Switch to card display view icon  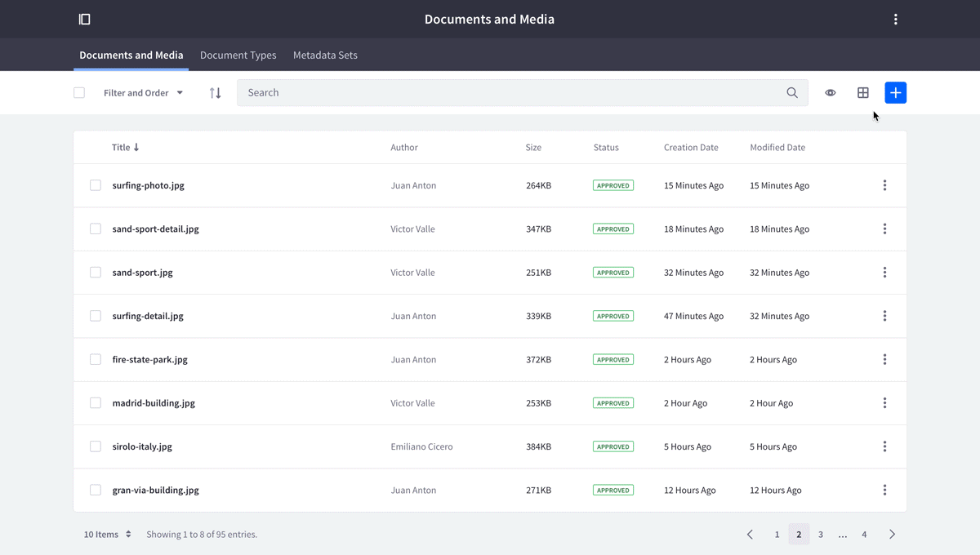[x=863, y=92]
